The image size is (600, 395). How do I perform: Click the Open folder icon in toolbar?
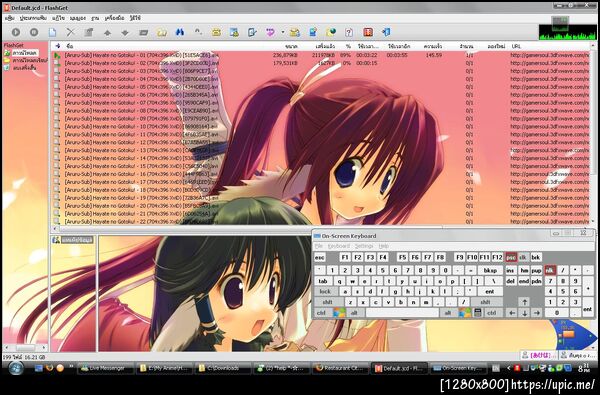[162, 33]
